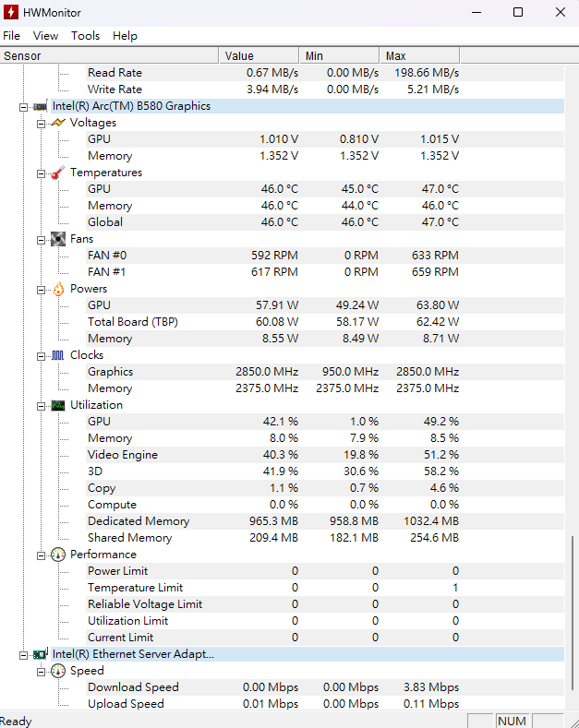Screen dimensions: 579x728
Task: Click the Clocks waveform icon
Action: coord(58,355)
